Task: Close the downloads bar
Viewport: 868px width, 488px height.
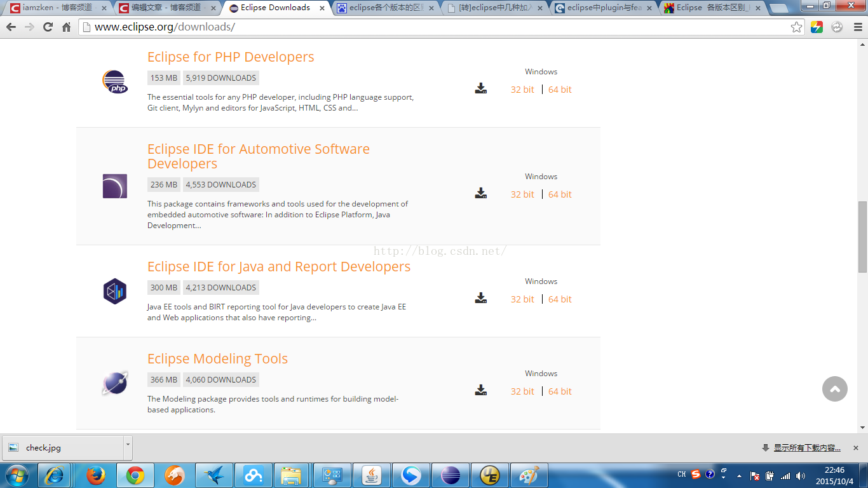Action: (x=856, y=448)
